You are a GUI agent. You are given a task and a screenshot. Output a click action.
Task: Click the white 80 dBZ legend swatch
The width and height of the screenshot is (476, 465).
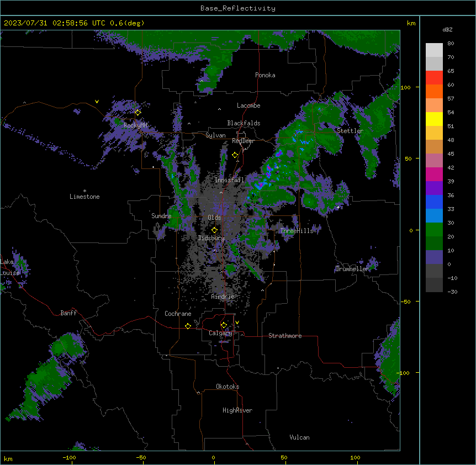(x=434, y=50)
